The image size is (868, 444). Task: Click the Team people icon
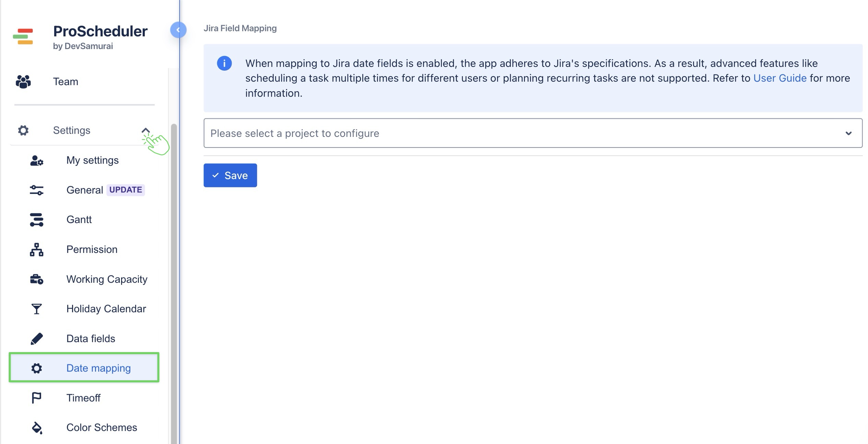(23, 82)
